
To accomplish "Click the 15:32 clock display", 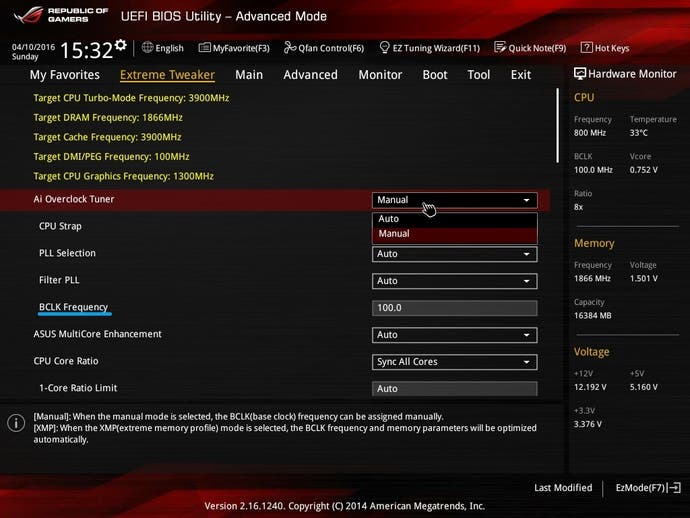I will point(86,50).
